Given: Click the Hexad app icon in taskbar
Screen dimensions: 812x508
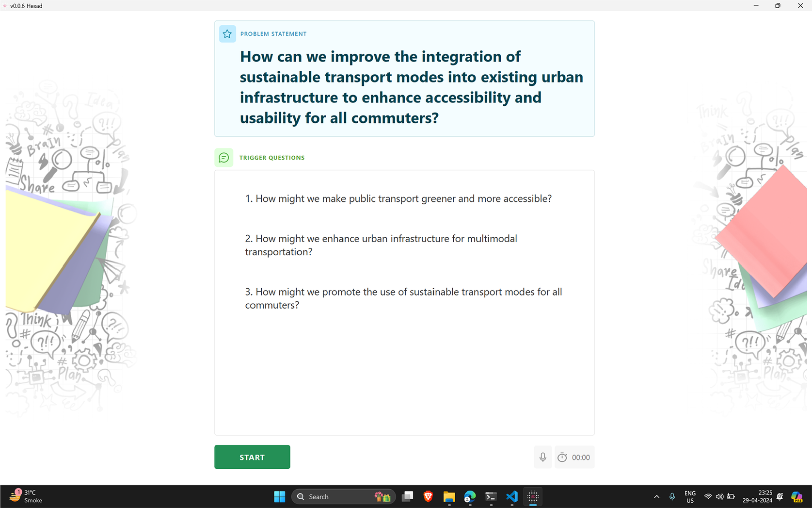Looking at the screenshot, I should 533,496.
